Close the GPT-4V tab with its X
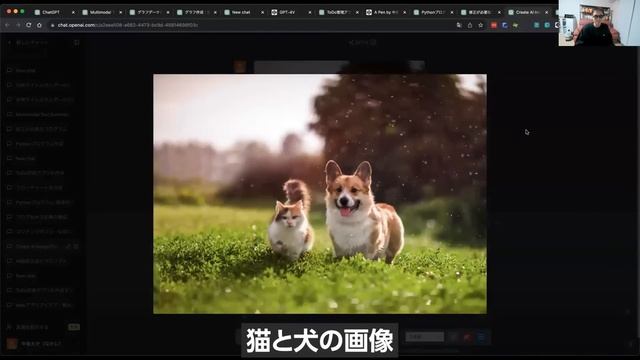 (x=310, y=13)
